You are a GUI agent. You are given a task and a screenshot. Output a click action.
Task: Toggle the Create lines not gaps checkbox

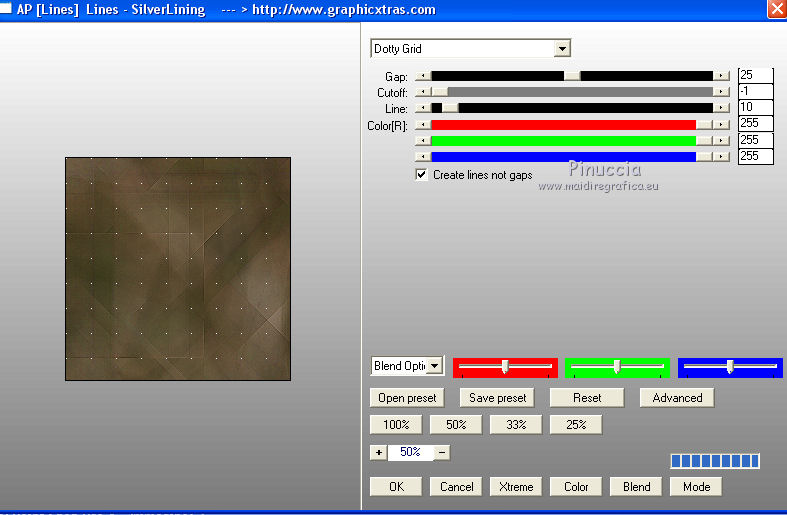pos(422,175)
